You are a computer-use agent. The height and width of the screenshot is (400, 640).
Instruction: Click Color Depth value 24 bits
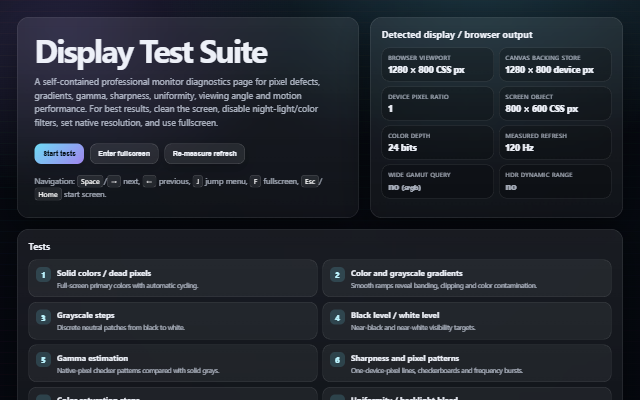click(x=402, y=148)
